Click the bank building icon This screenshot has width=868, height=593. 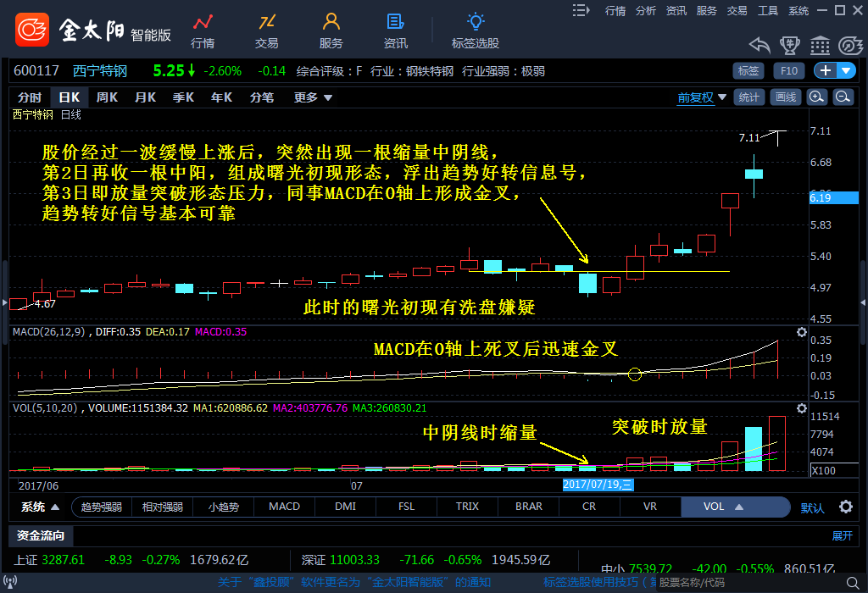click(x=819, y=45)
